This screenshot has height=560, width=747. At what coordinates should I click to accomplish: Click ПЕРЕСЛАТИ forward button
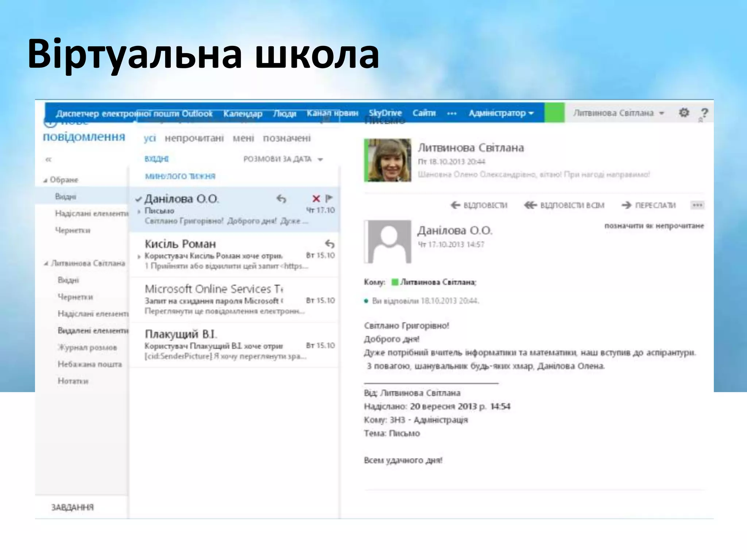649,205
